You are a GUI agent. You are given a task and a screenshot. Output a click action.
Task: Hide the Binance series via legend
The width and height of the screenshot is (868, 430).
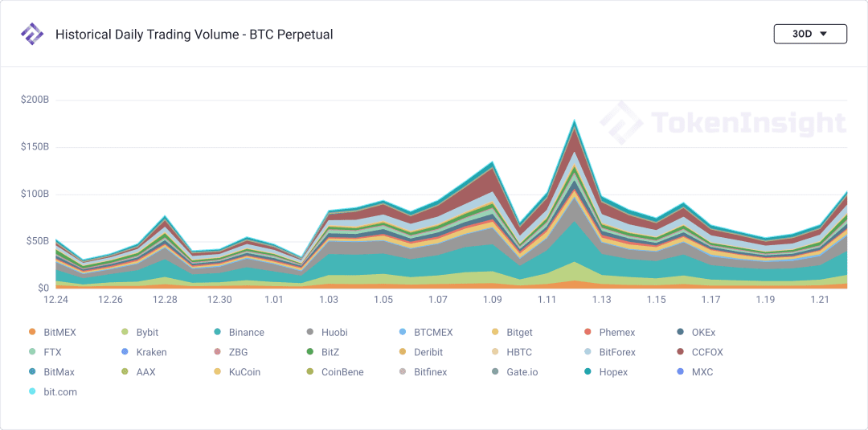(240, 333)
